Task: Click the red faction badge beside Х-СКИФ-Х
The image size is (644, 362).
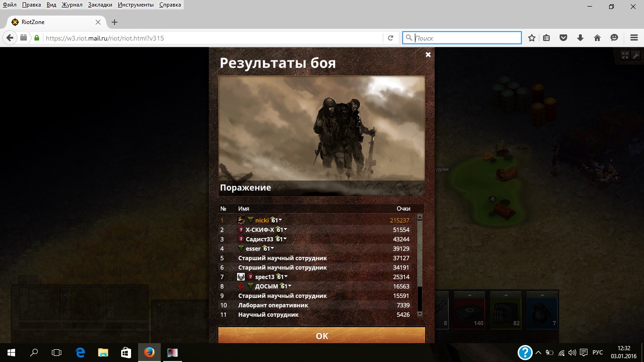Action: [241, 230]
